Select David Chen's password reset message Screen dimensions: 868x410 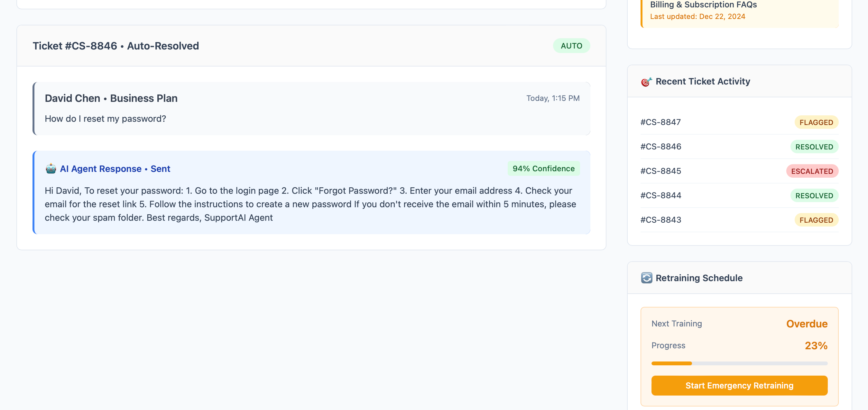(105, 119)
